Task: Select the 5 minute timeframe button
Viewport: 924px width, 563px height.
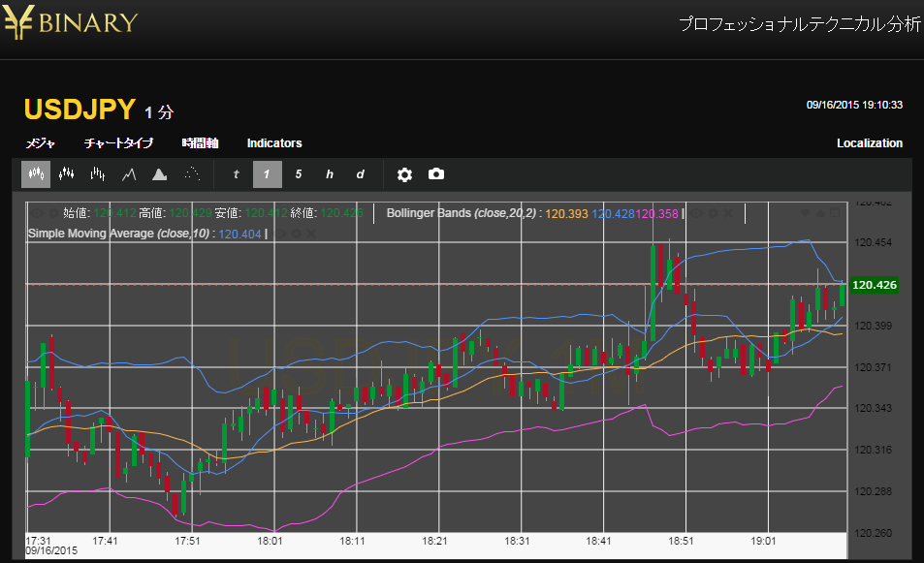Action: [299, 174]
